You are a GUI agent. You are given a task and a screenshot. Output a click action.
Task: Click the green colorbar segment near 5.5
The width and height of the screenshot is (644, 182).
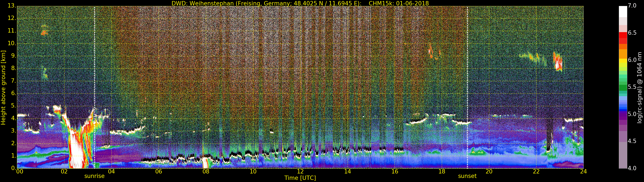(623, 87)
